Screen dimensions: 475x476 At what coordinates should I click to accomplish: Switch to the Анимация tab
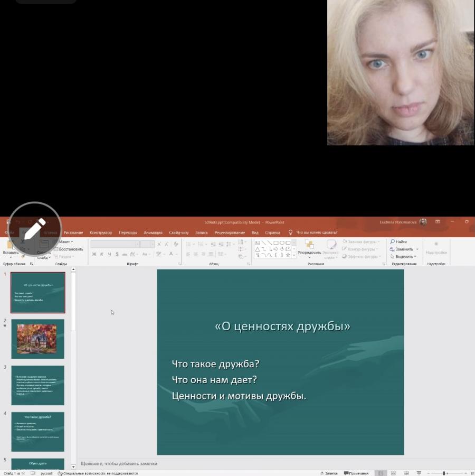pyautogui.click(x=153, y=232)
